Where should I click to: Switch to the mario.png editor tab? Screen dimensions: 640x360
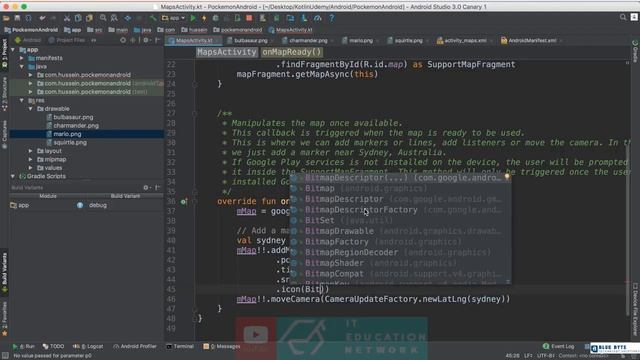coord(360,40)
